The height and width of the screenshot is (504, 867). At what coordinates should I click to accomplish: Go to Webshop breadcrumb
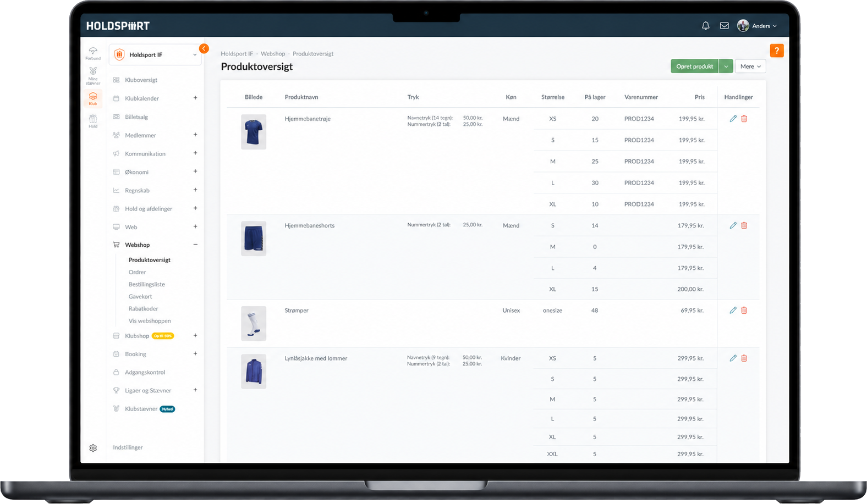tap(273, 54)
